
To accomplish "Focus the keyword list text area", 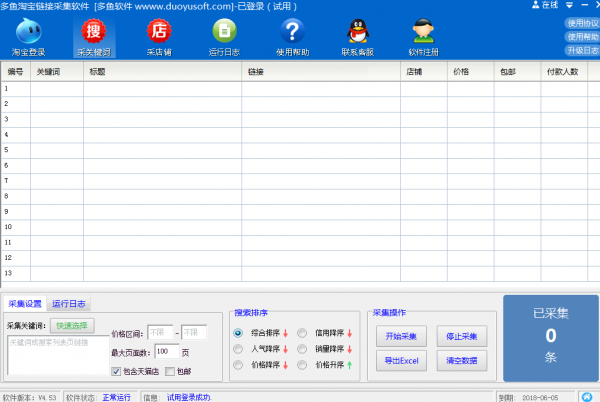I will pos(58,355).
